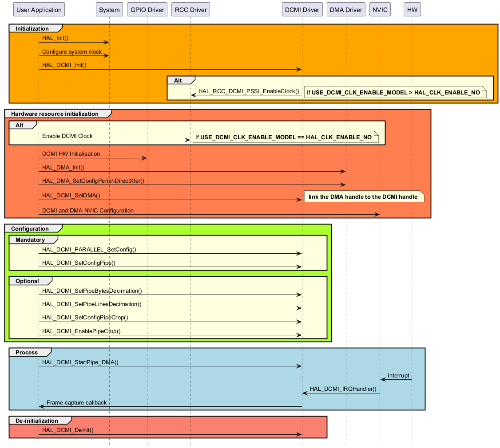Screen dimensions: 500x448
Task: Click the HAL_DCMI_Init() message label
Action: click(64, 65)
